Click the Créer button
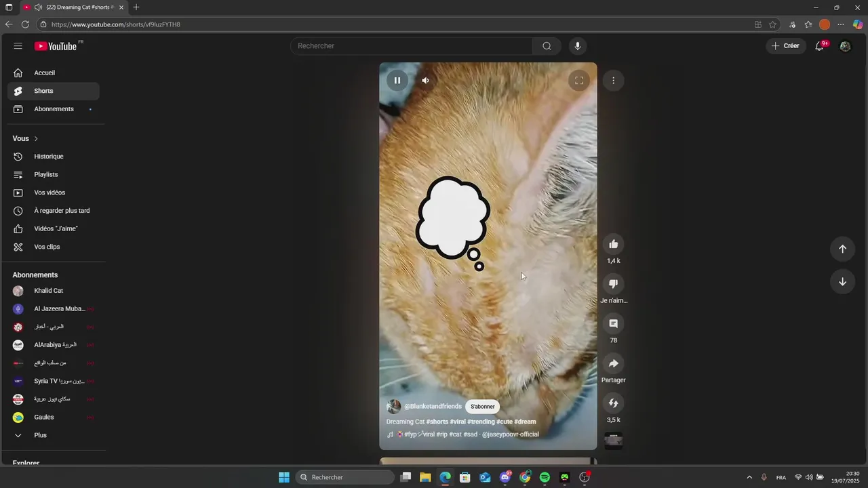868x488 pixels. [x=786, y=46]
